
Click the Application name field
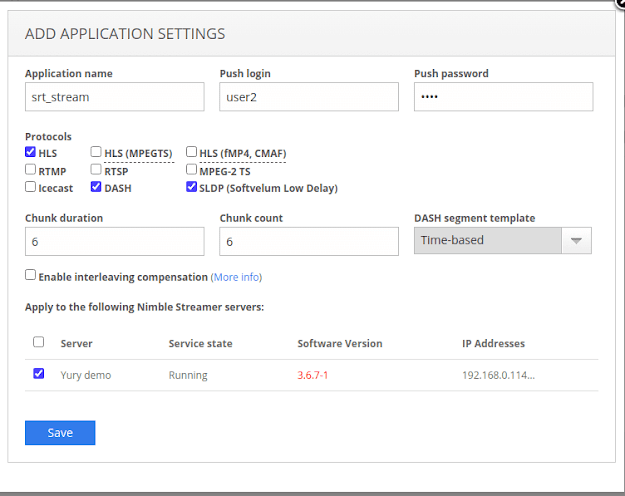[114, 97]
